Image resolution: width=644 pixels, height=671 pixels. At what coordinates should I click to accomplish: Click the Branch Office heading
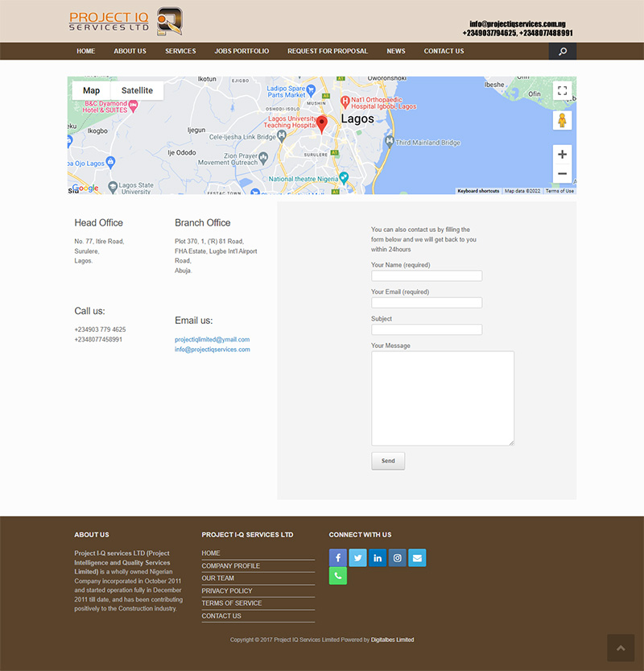click(x=203, y=222)
